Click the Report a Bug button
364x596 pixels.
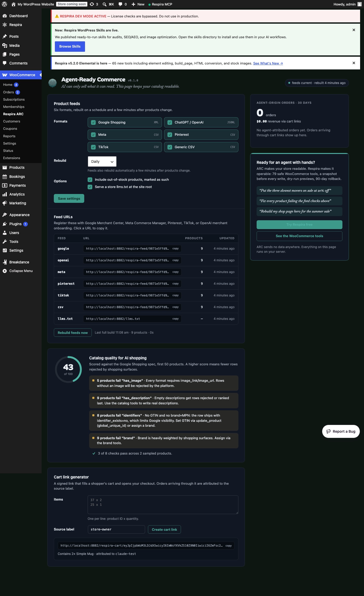point(341,431)
